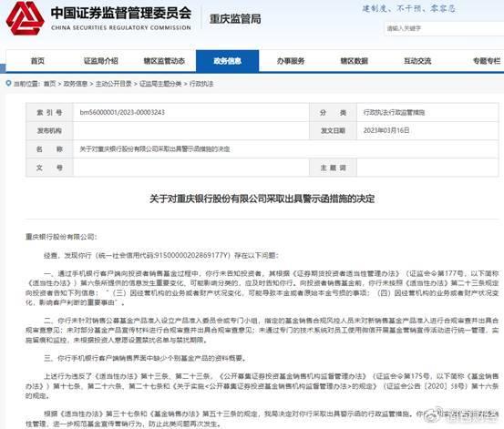This screenshot has height=429, width=504.
Task: Open the 专题专栏 navigation tab
Action: pos(487,61)
